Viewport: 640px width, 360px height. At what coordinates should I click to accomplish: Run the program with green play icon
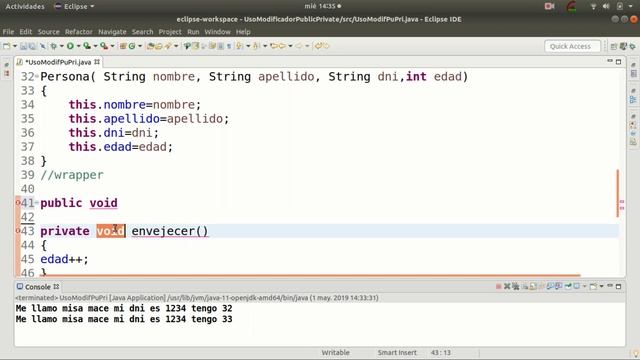(x=70, y=46)
